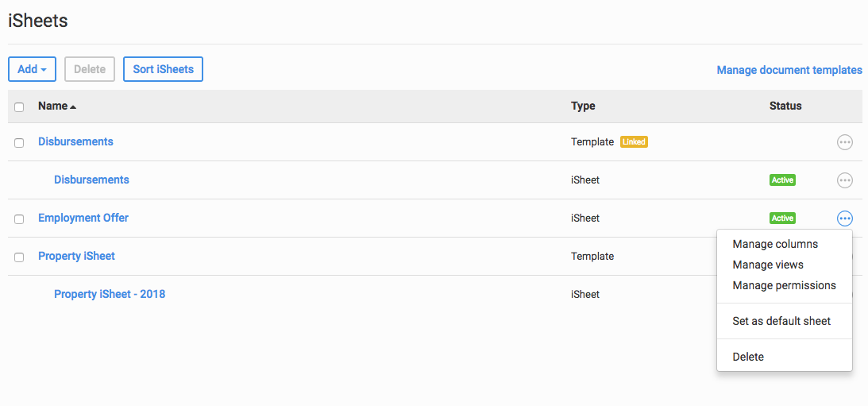Choose Manage columns from context menu

tap(775, 244)
